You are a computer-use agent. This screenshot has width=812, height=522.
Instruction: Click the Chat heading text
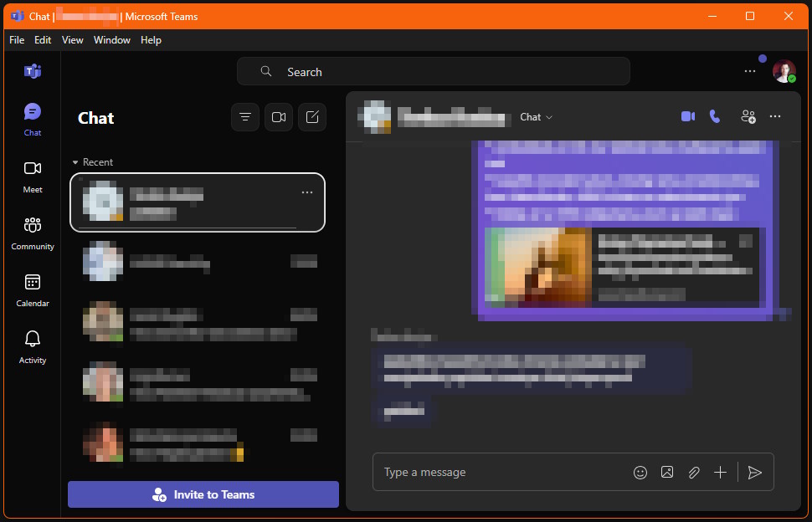95,118
